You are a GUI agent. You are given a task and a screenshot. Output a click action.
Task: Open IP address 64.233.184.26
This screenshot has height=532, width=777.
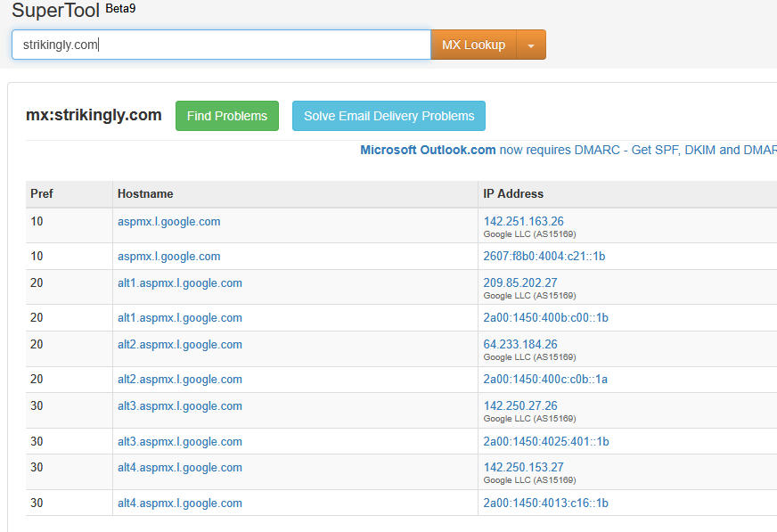tap(520, 344)
